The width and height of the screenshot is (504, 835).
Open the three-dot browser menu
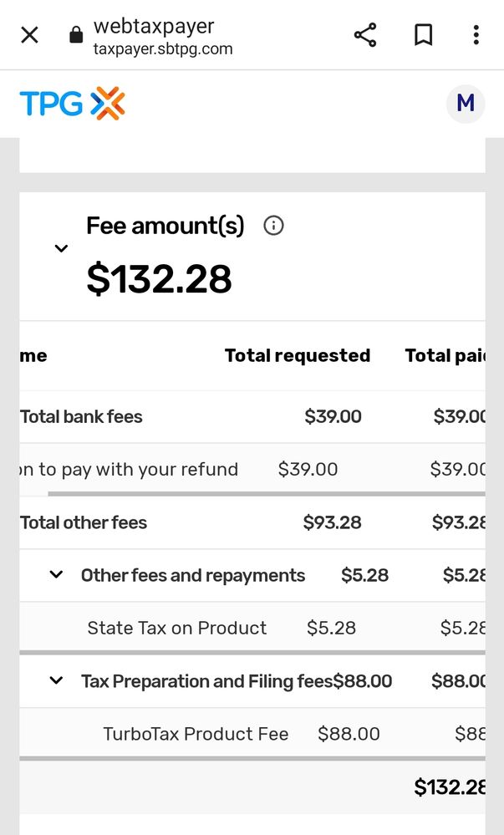pyautogui.click(x=476, y=35)
